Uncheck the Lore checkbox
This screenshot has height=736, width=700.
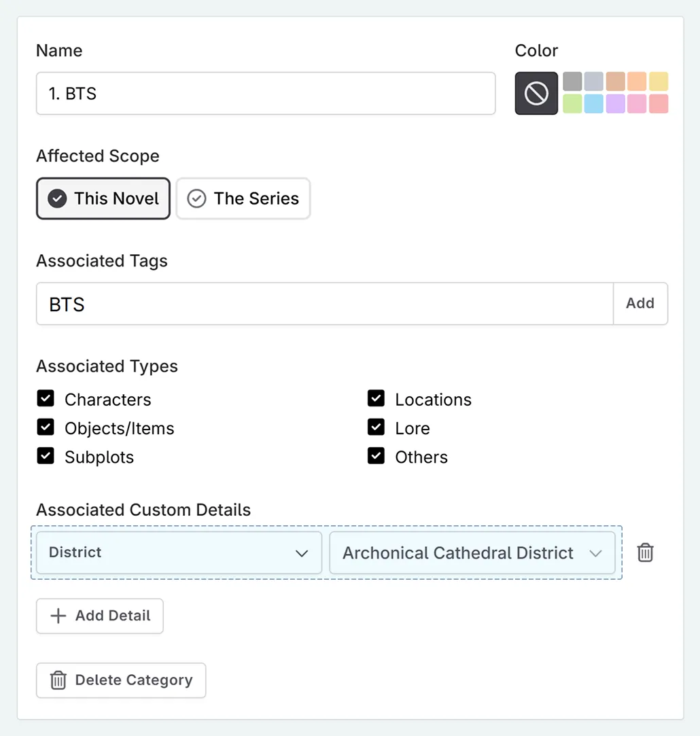[376, 427]
